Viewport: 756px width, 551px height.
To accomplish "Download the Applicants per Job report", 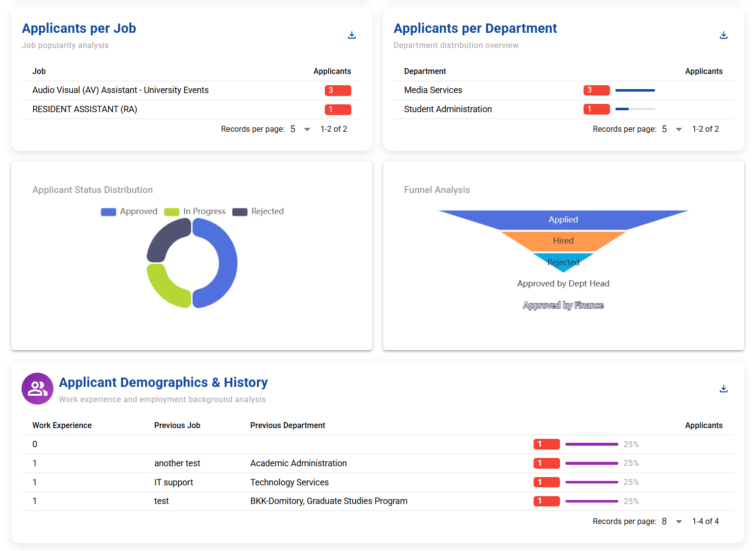I will [352, 35].
